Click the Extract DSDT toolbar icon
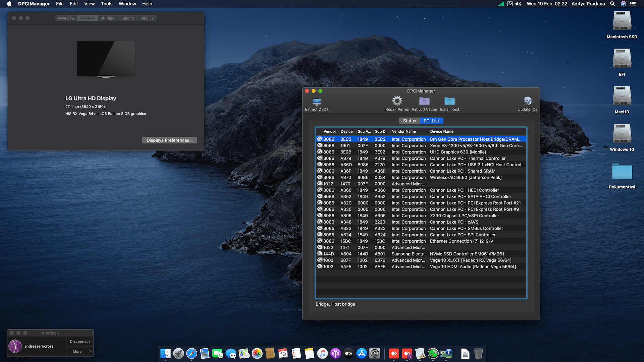 tap(317, 102)
